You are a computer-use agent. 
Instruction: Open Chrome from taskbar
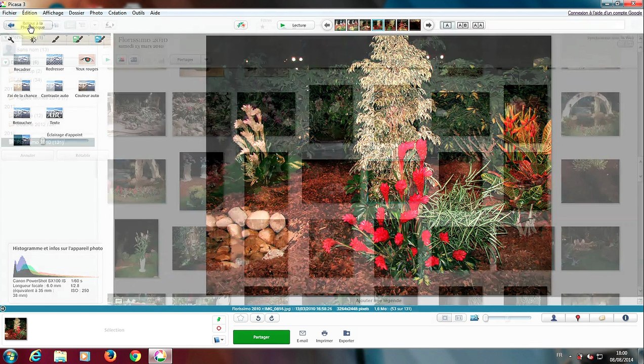click(135, 356)
